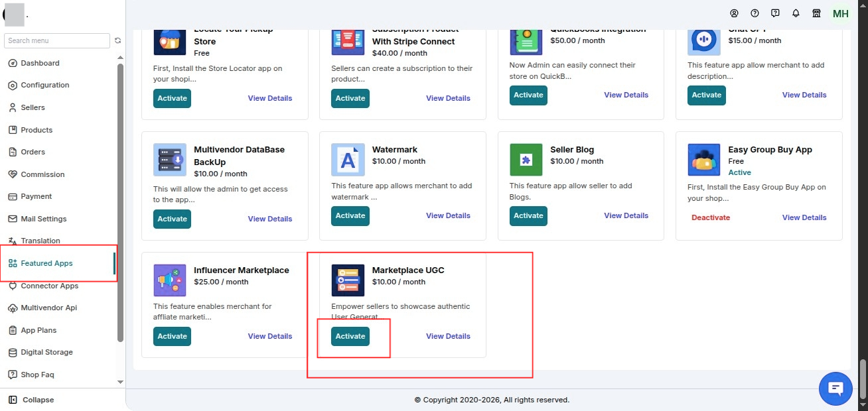The height and width of the screenshot is (411, 868).
Task: Click the user profile icon in header
Action: (734, 13)
